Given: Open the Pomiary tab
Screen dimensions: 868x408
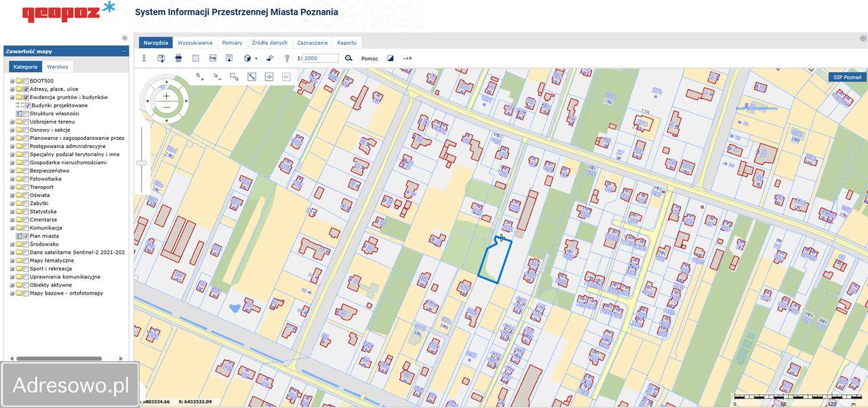Looking at the screenshot, I should [232, 43].
